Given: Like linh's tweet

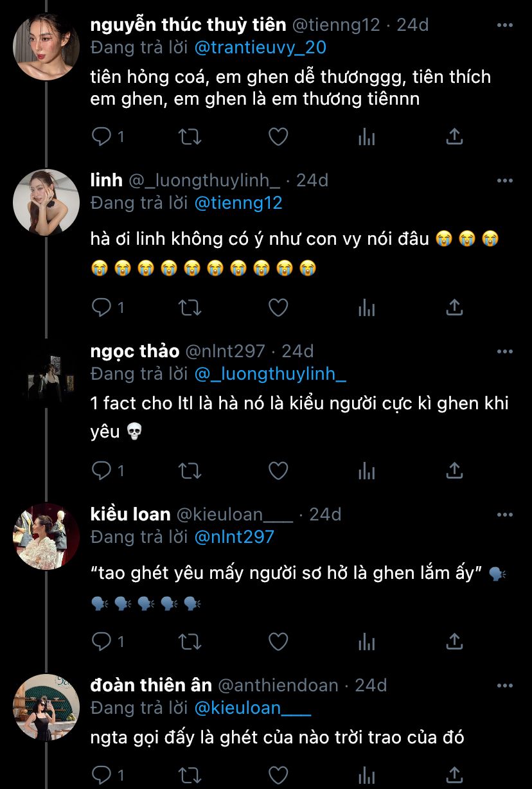Looking at the screenshot, I should (x=278, y=308).
